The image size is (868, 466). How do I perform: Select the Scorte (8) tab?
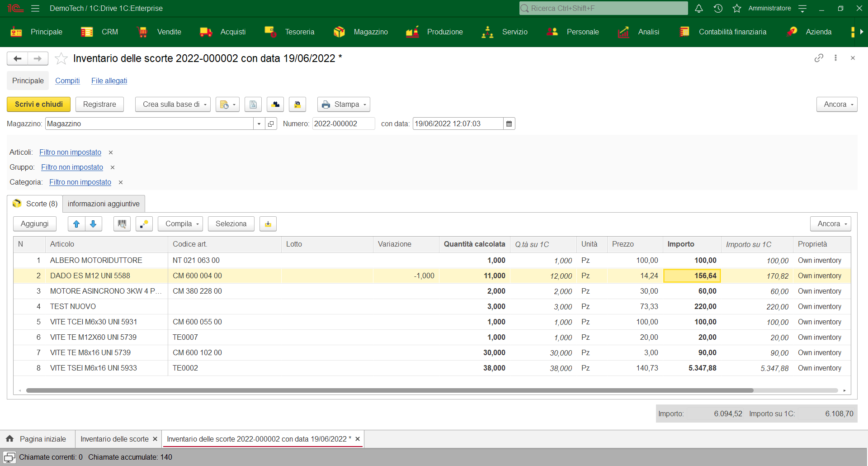pos(35,204)
